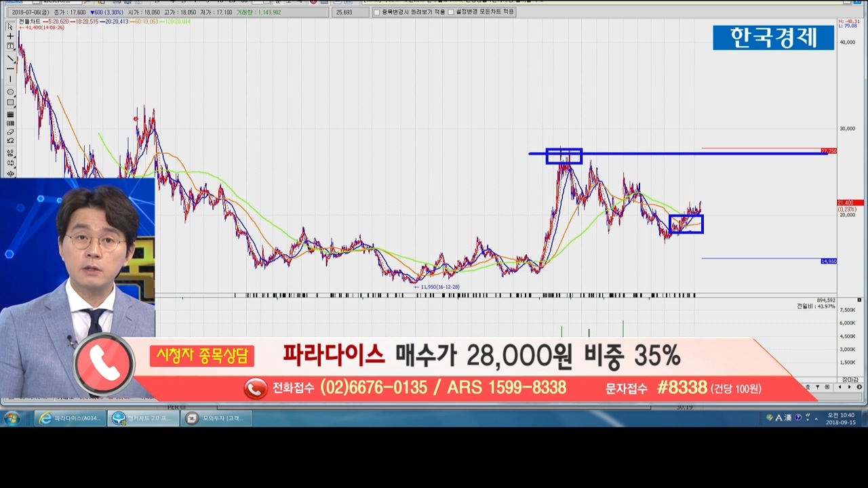Screen dimensions: 868x488
Task: Choose the horizontal line drawing tool
Action: 10,68
